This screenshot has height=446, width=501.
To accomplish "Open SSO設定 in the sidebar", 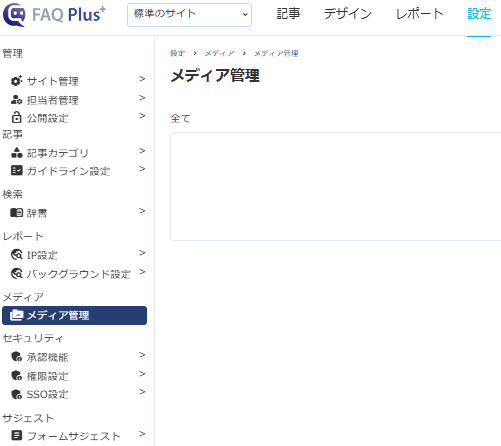I will [47, 394].
